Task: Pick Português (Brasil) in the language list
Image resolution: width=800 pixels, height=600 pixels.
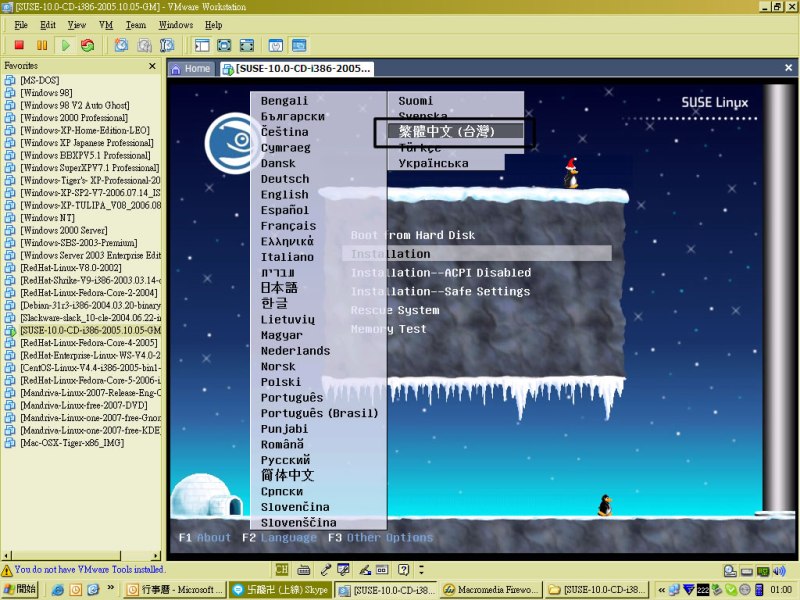Action: point(319,413)
